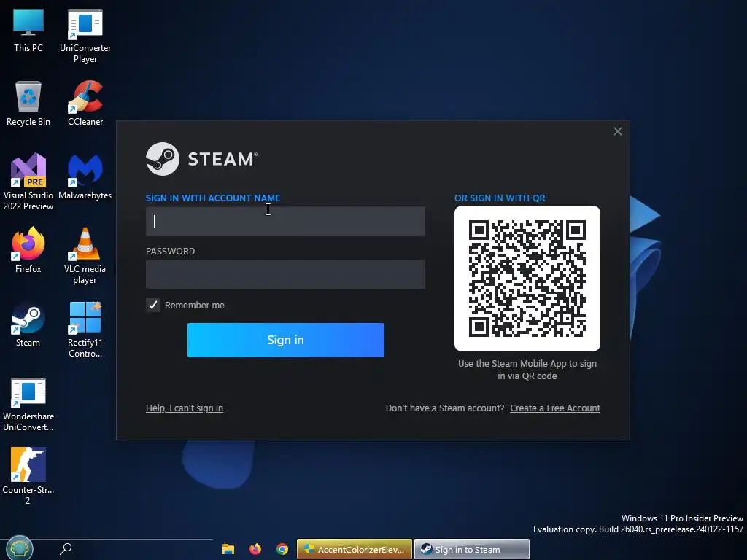Open Wondershare UniConverter desktop shortcut
The image size is (747, 560).
[x=28, y=405]
